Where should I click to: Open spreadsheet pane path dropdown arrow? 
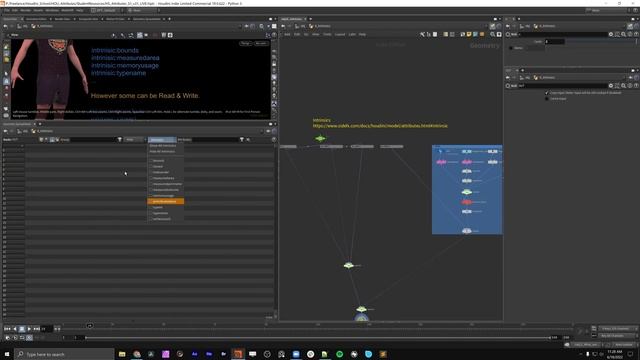[x=262, y=131]
